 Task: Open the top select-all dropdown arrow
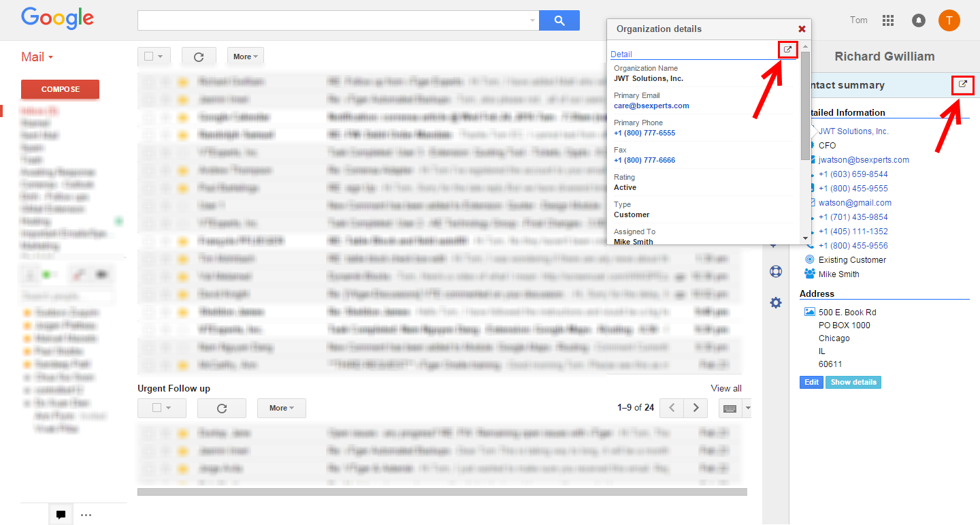tap(161, 57)
